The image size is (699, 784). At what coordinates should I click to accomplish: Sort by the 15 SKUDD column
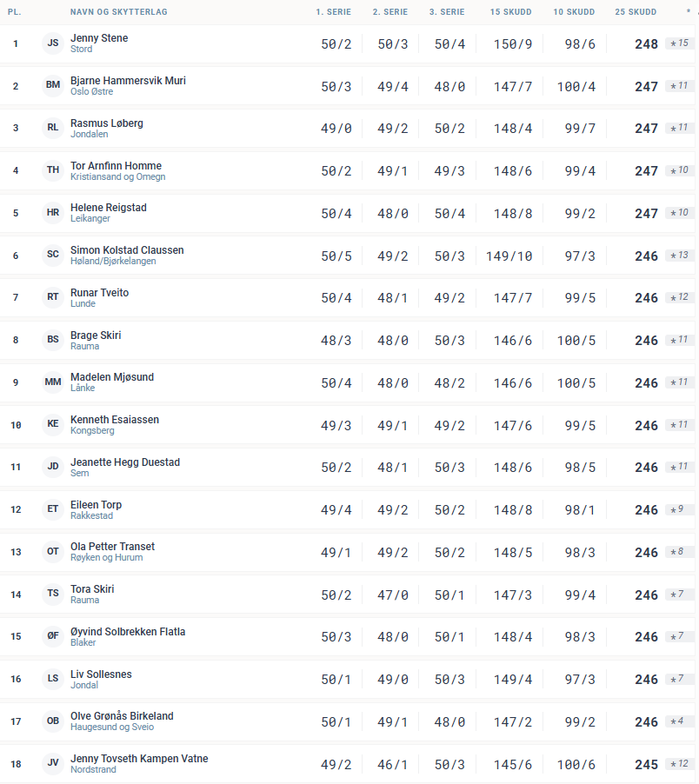click(506, 12)
